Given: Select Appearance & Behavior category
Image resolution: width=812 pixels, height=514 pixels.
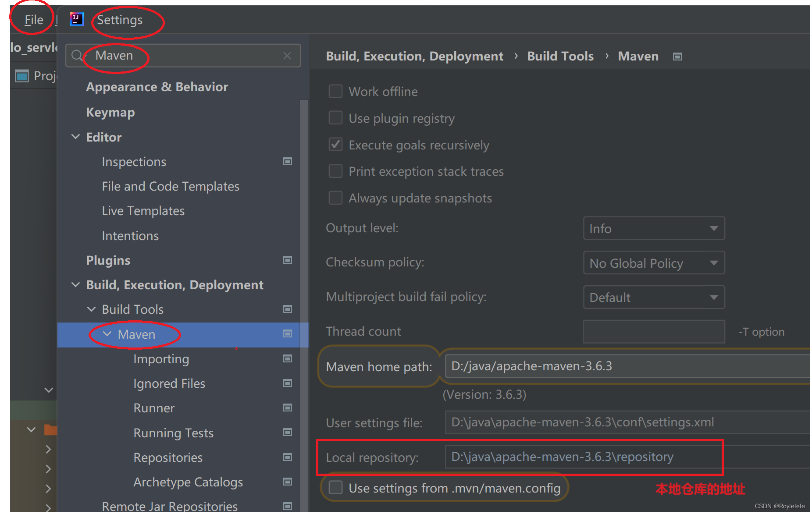Looking at the screenshot, I should click(x=157, y=87).
